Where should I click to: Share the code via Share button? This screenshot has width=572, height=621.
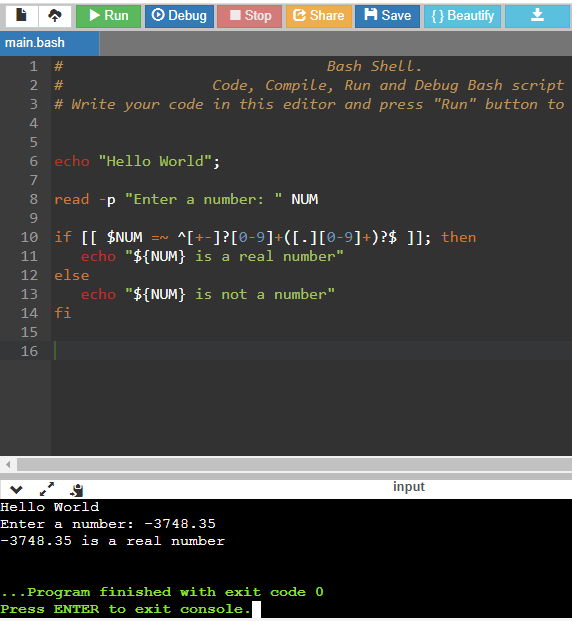(x=319, y=16)
